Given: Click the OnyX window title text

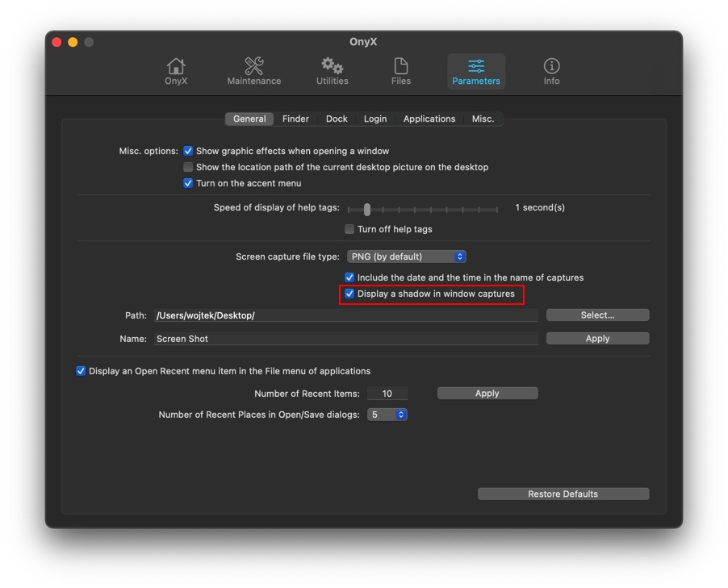Looking at the screenshot, I should tap(363, 42).
